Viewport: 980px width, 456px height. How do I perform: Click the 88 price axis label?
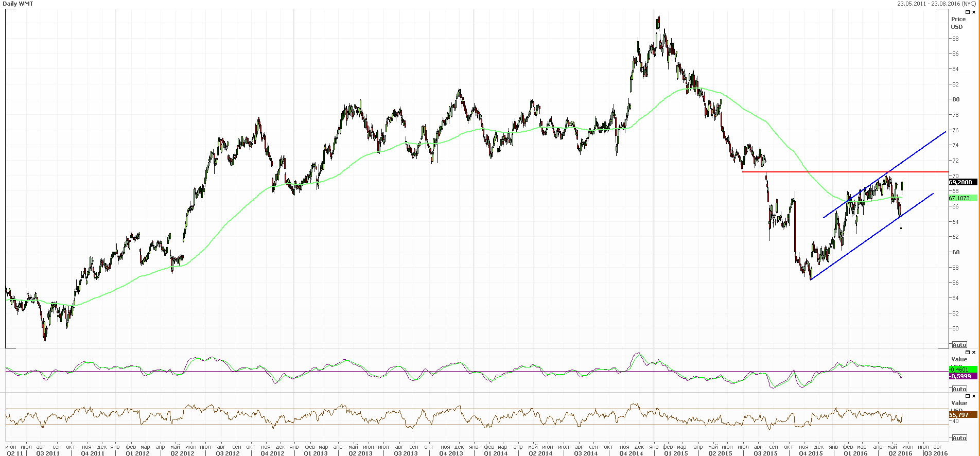[x=955, y=39]
